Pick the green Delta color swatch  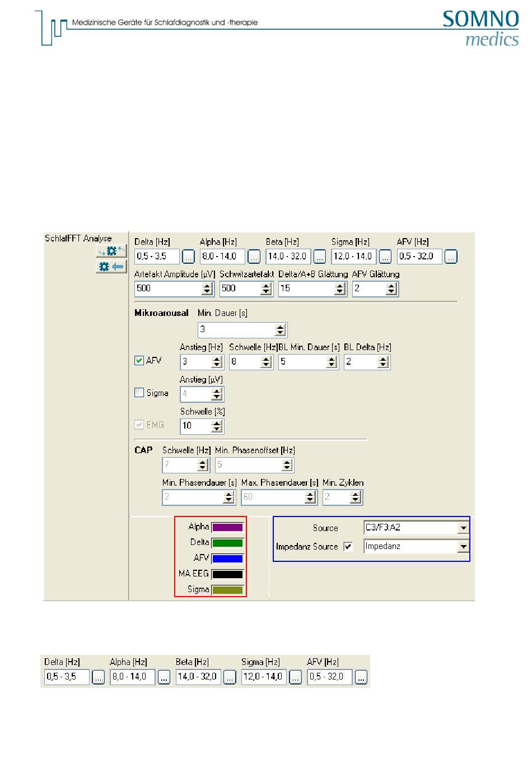pyautogui.click(x=227, y=543)
